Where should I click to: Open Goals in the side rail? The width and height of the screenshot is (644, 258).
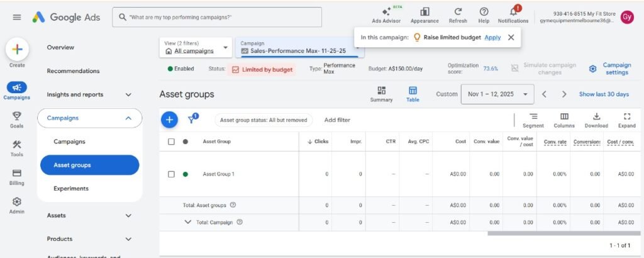17,120
